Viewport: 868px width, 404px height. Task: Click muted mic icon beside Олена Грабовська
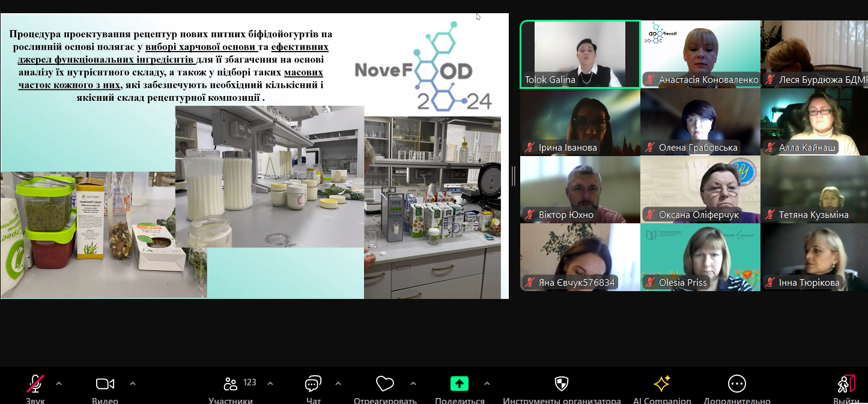click(x=649, y=148)
